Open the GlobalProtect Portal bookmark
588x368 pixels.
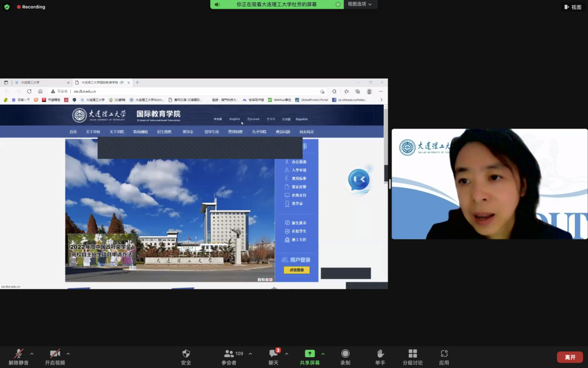pyautogui.click(x=311, y=100)
